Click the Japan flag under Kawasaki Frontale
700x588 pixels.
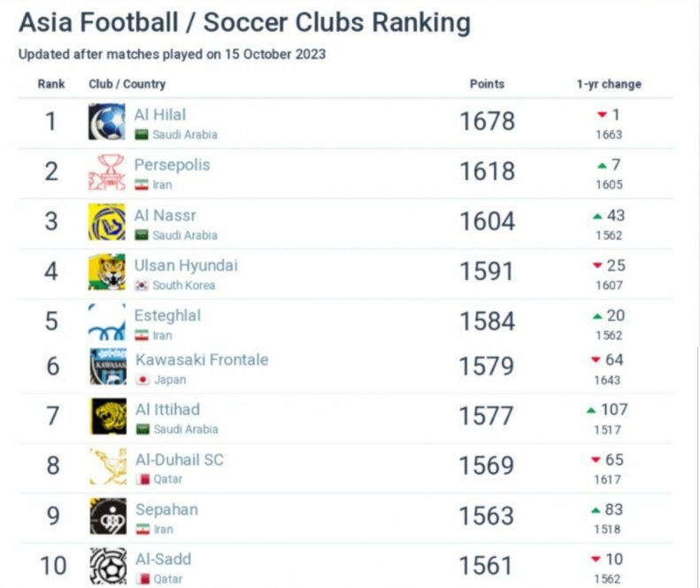(x=142, y=379)
